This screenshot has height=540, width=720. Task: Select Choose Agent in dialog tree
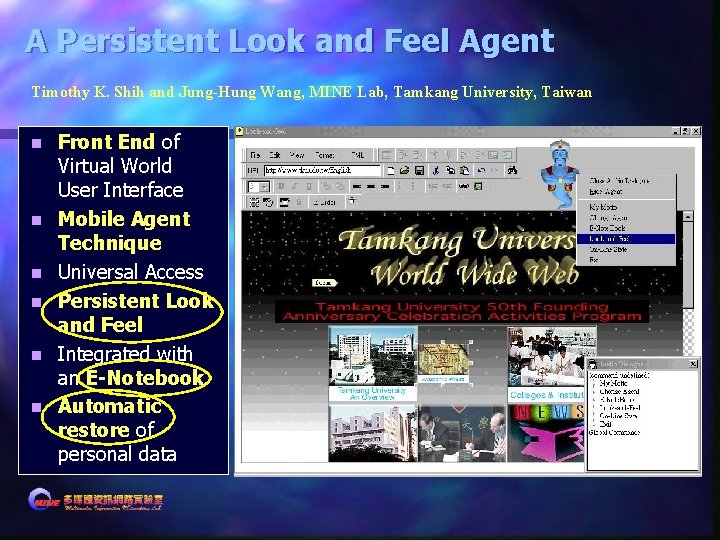coord(619,391)
